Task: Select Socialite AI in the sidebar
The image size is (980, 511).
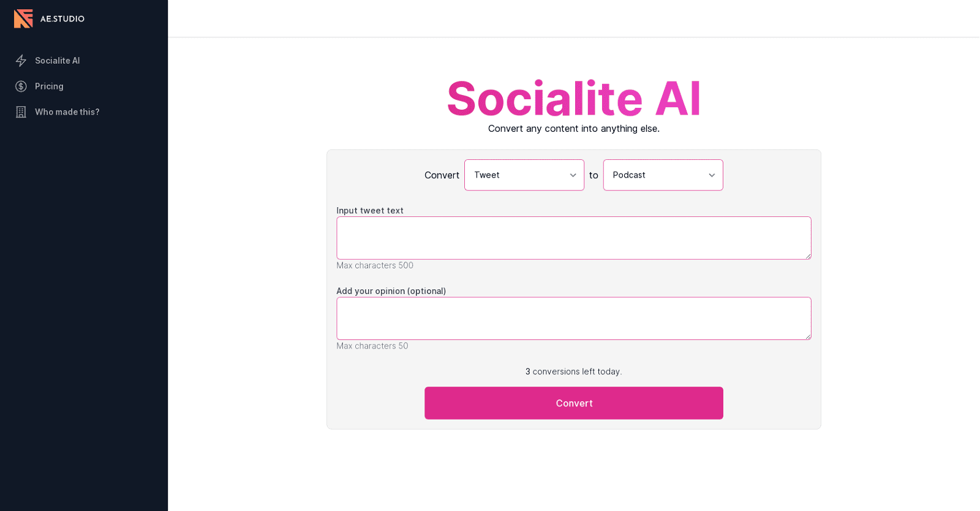Action: pyautogui.click(x=57, y=60)
